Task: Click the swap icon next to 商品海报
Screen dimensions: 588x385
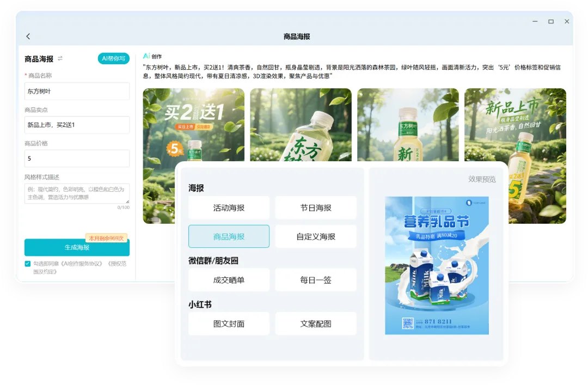Action: pos(60,58)
